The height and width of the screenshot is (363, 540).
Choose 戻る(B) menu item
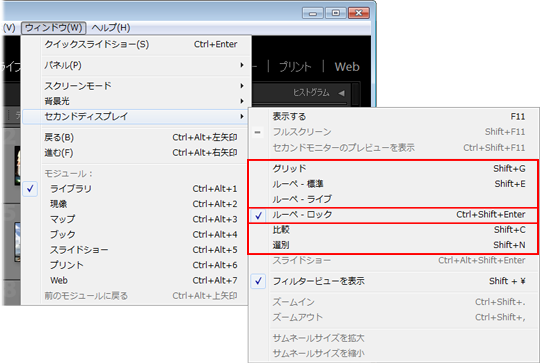136,137
